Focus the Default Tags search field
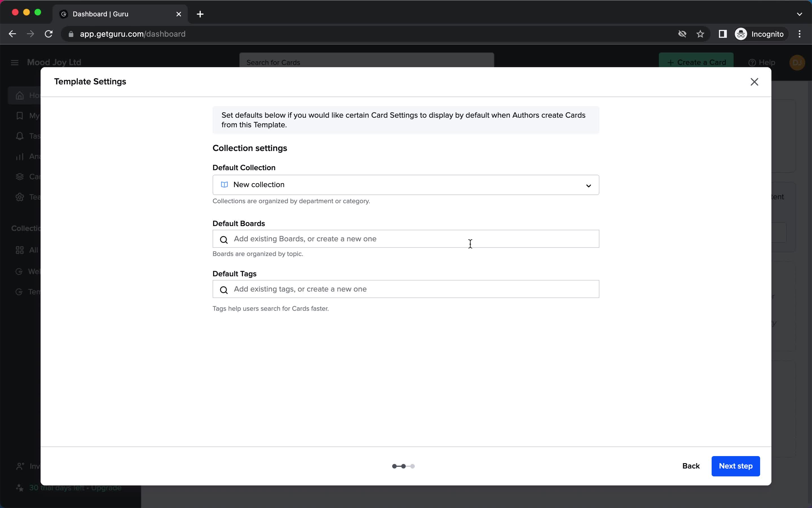 point(406,289)
